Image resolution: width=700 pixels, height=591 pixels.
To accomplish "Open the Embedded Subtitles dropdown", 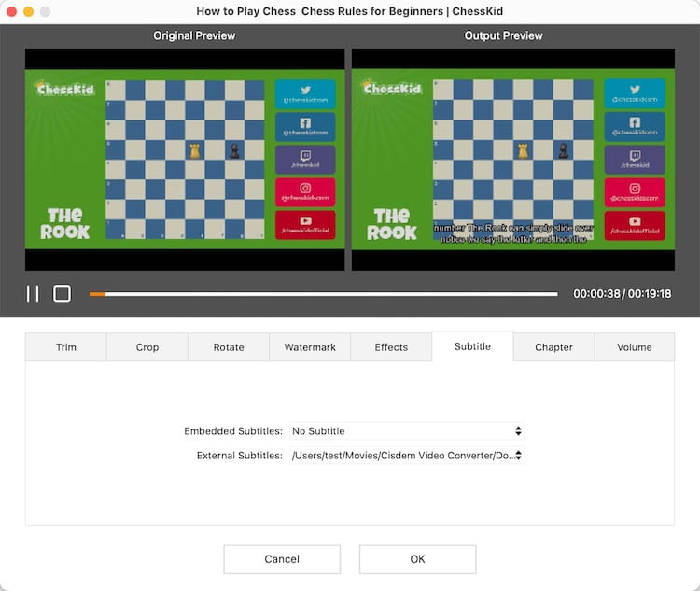I will (407, 431).
